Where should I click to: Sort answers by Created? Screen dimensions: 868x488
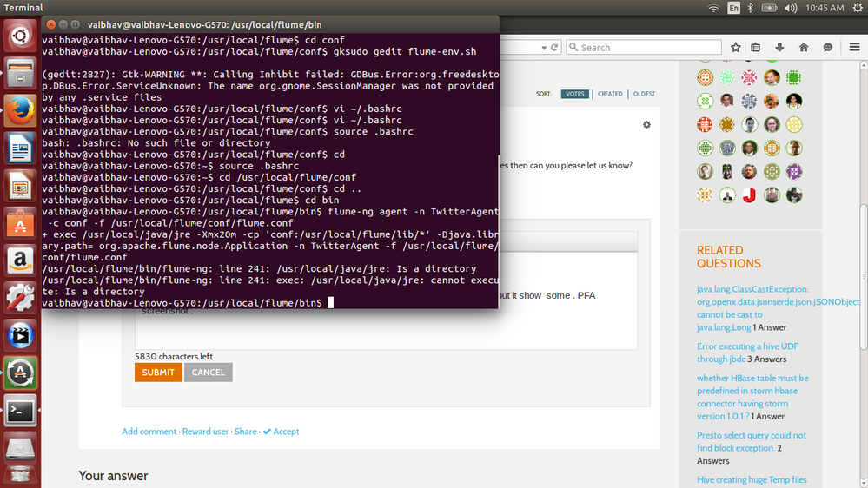tap(610, 94)
